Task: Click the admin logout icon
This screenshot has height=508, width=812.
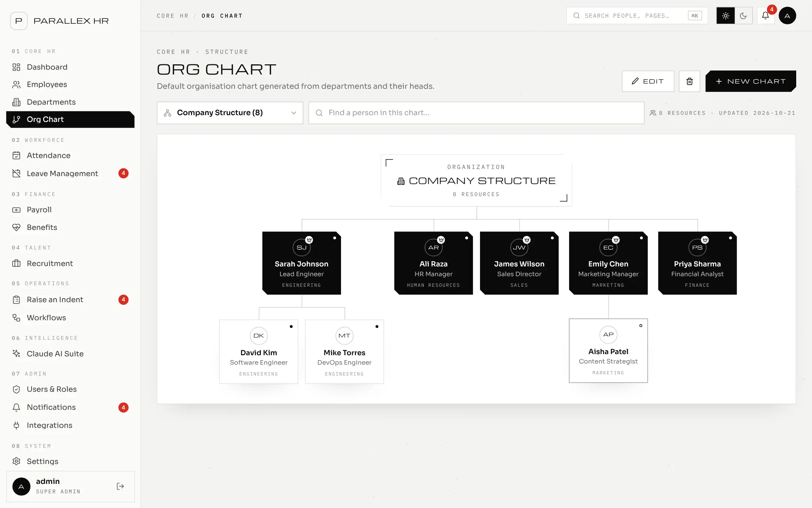Action: pyautogui.click(x=120, y=486)
